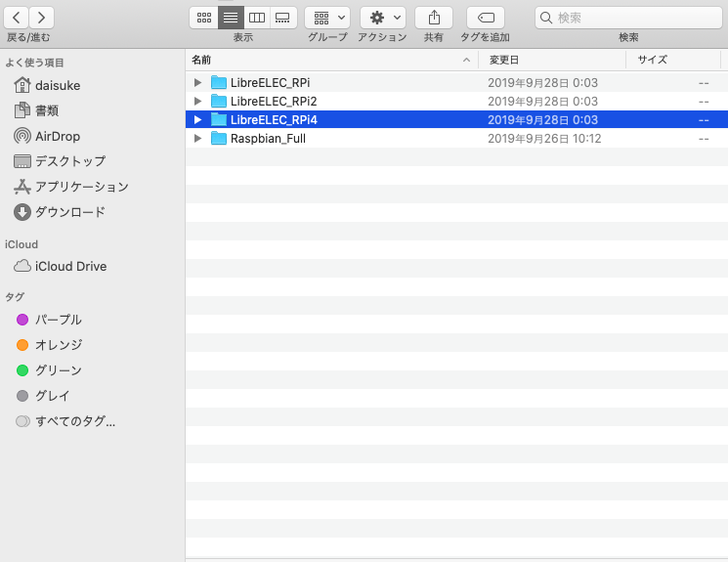This screenshot has width=728, height=562.
Task: Click the LibreELEC_RPi2 file name
Action: 274,102
